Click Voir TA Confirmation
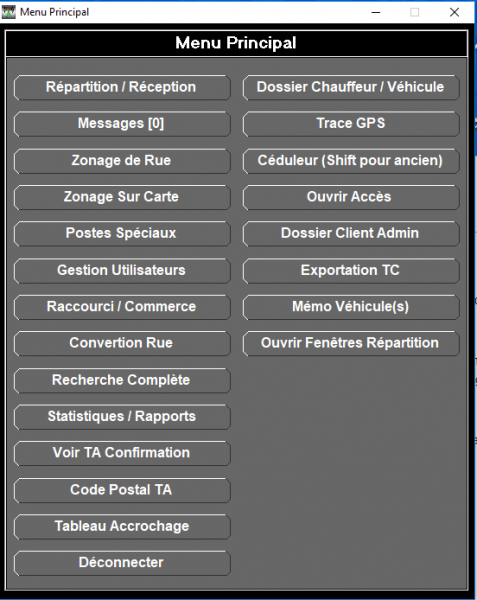Screen dimensions: 477x600 tap(122, 453)
